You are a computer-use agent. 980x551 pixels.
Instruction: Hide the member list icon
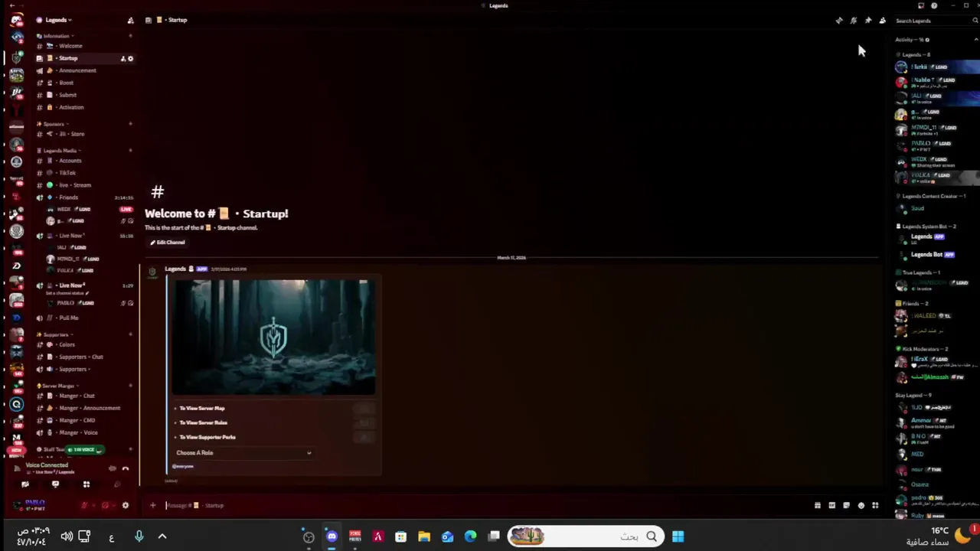pos(883,21)
